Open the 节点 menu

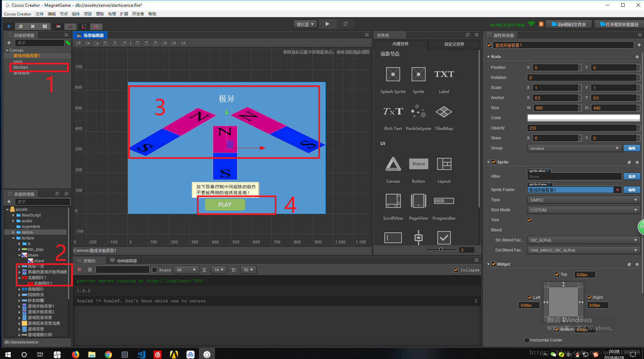coord(64,14)
